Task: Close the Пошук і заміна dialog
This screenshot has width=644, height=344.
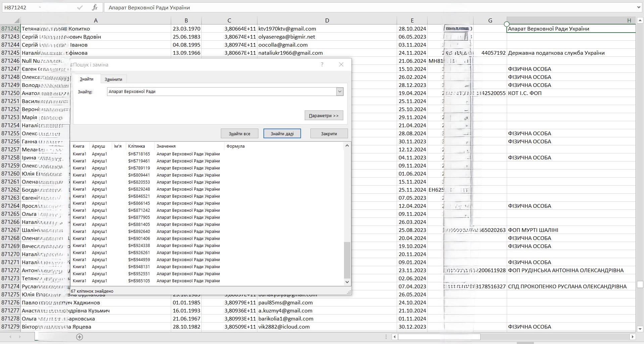Action: pyautogui.click(x=341, y=64)
